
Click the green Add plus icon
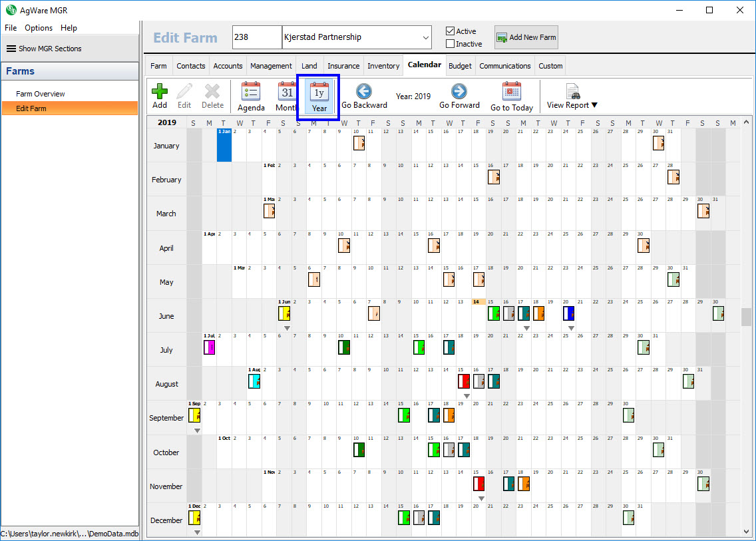coord(160,92)
